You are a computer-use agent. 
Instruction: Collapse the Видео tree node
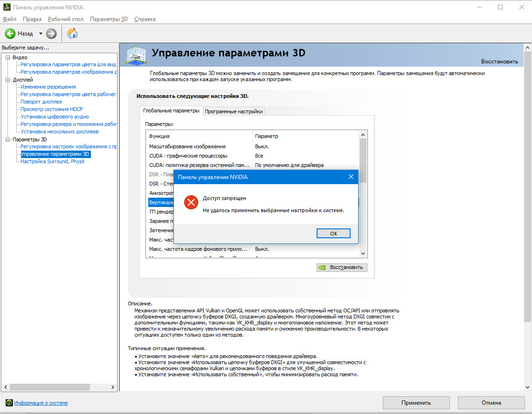tap(8, 57)
